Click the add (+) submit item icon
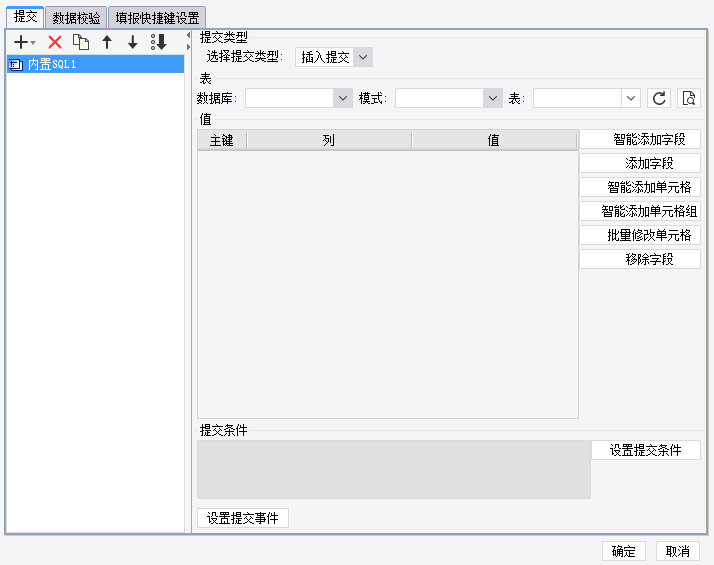This screenshot has height=565, width=714. (x=21, y=42)
